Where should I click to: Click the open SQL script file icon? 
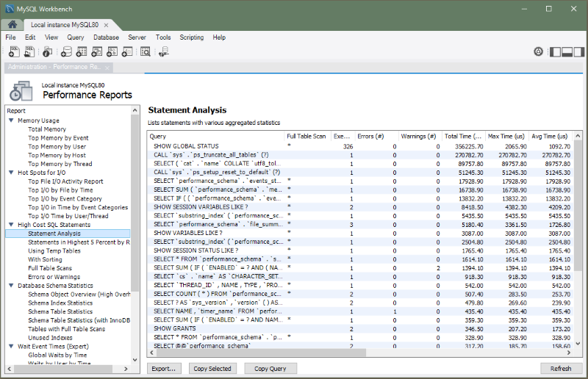(x=29, y=51)
